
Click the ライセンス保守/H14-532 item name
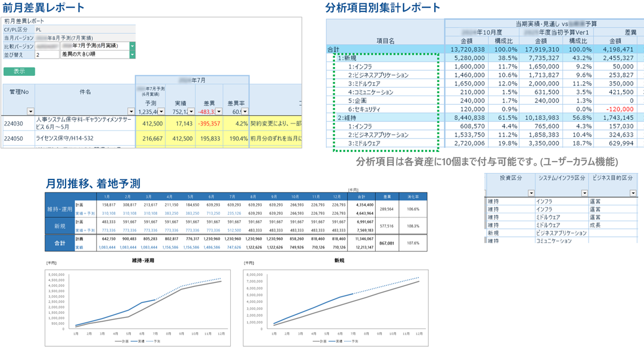(64, 138)
